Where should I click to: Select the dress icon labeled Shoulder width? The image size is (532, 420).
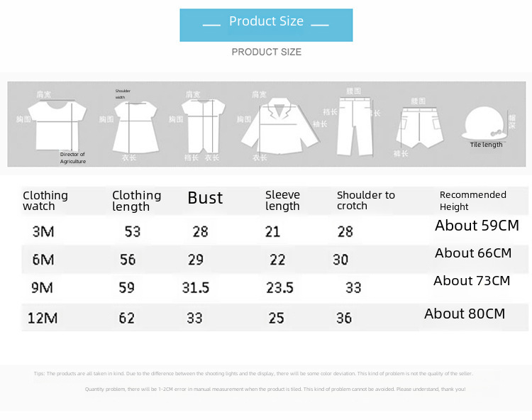pyautogui.click(x=135, y=127)
